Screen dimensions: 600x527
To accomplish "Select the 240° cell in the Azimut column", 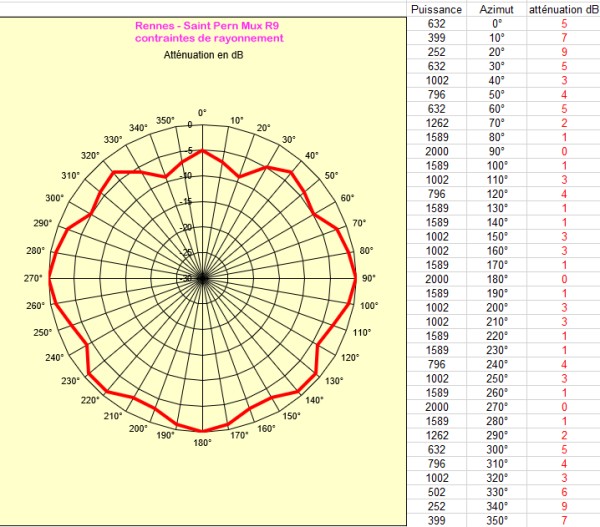I will coord(496,364).
